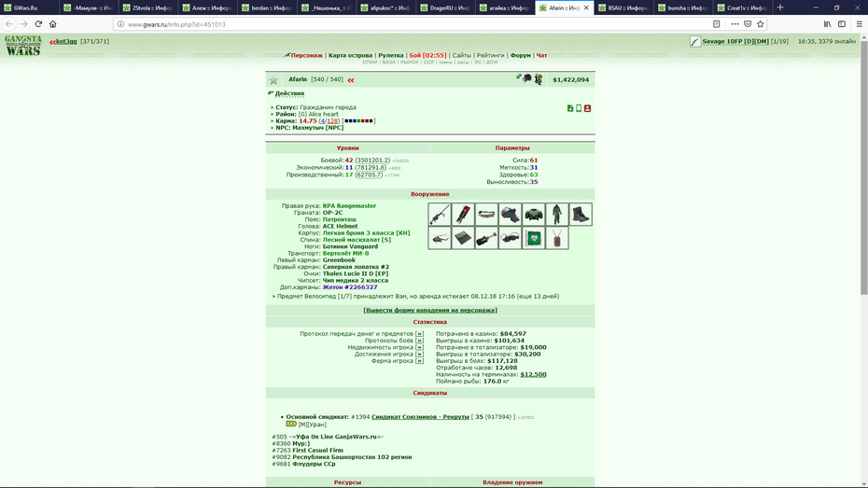Click the Vanguard boots thumbnail

(x=581, y=215)
